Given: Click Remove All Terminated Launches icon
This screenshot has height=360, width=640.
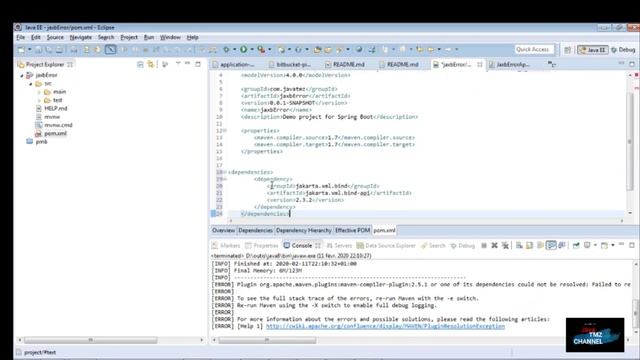Looking at the screenshot, I should pyautogui.click(x=505, y=245).
